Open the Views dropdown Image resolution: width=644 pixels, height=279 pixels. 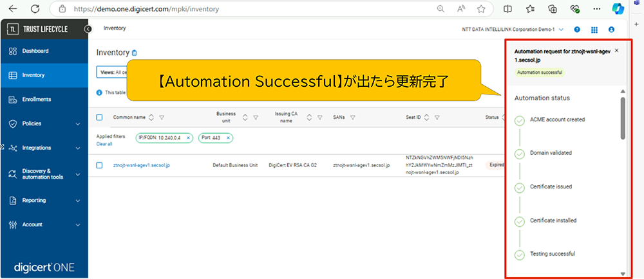tap(111, 72)
